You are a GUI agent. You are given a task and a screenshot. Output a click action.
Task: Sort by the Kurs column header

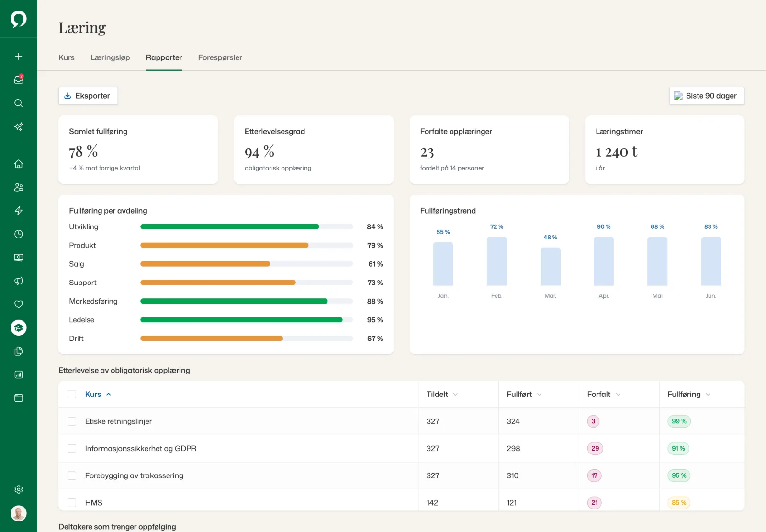pos(98,394)
